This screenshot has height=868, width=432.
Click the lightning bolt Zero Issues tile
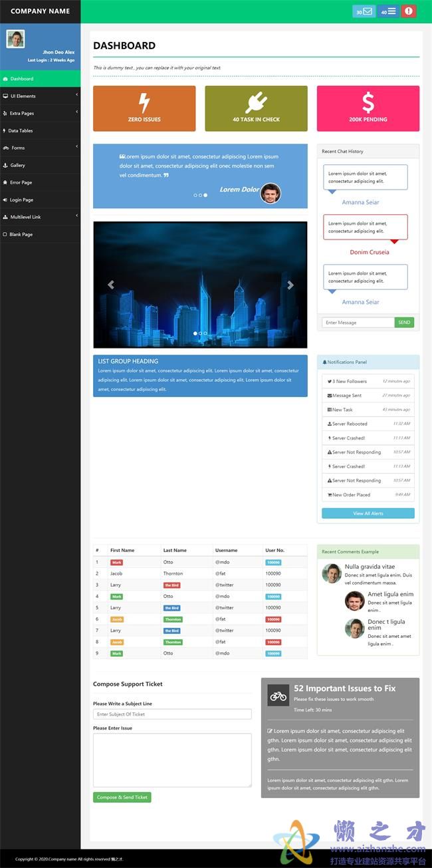coord(144,108)
